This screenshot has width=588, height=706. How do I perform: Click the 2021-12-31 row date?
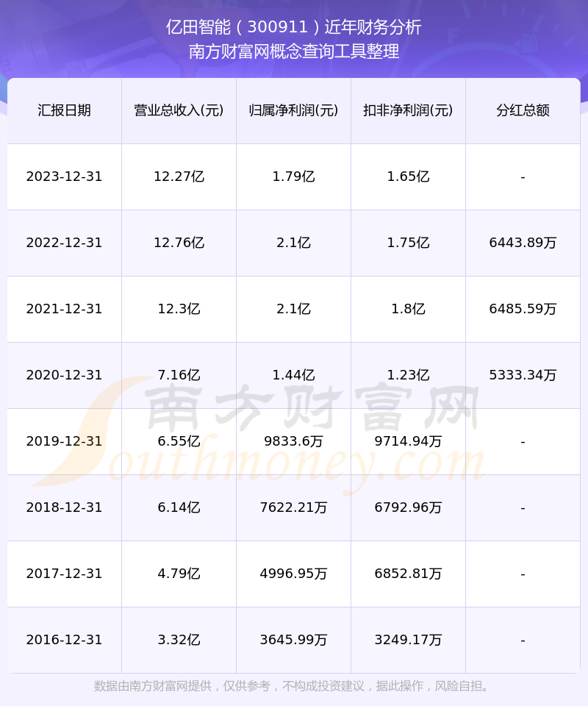tap(65, 309)
